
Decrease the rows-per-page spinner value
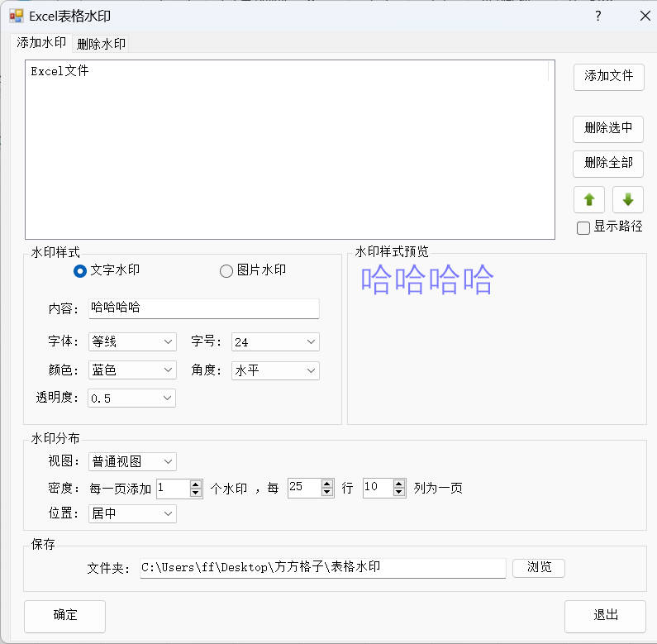tap(327, 493)
